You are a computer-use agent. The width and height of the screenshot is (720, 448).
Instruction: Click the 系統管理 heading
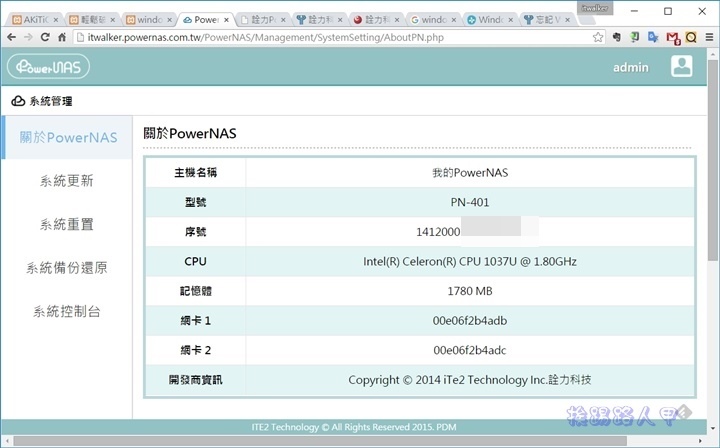point(51,101)
